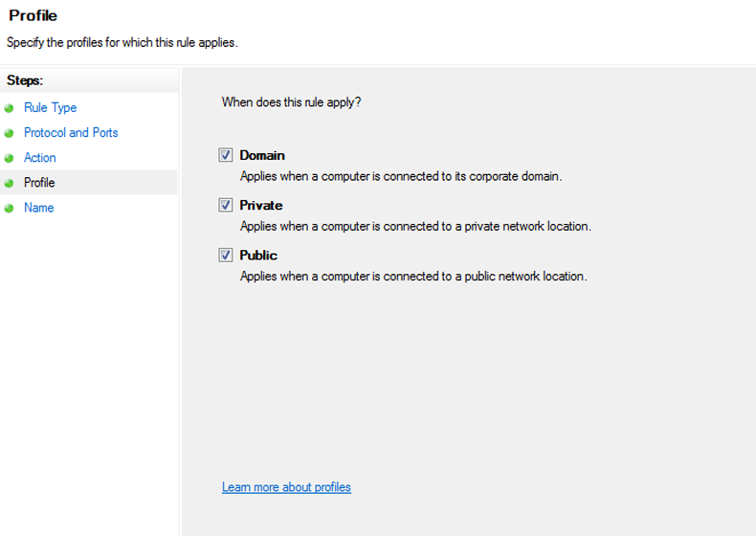Click the bold Public label text
This screenshot has width=756, height=536.
coord(258,255)
